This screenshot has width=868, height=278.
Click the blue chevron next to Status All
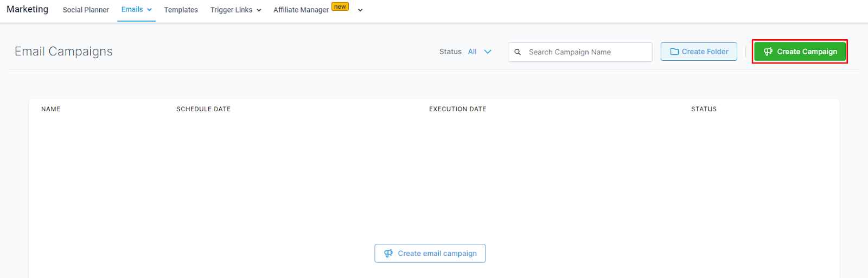[x=488, y=52]
